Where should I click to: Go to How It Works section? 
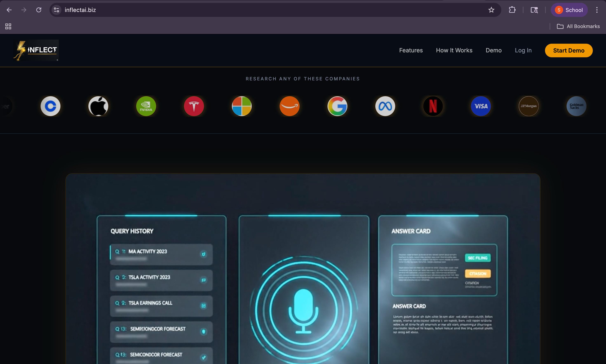pos(454,50)
